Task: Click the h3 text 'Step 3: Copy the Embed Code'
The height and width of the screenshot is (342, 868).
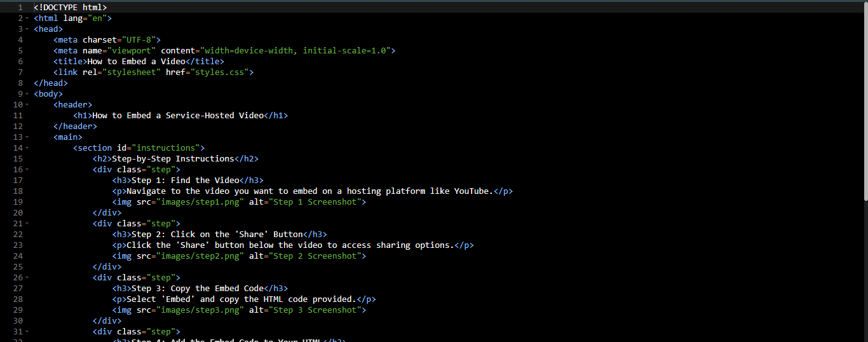Action: [198, 289]
